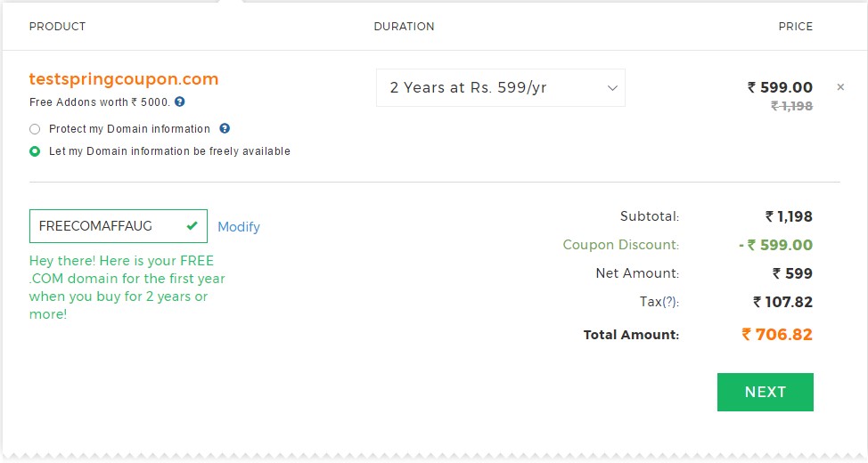Open the 2 Years duration dropdown

[x=501, y=87]
